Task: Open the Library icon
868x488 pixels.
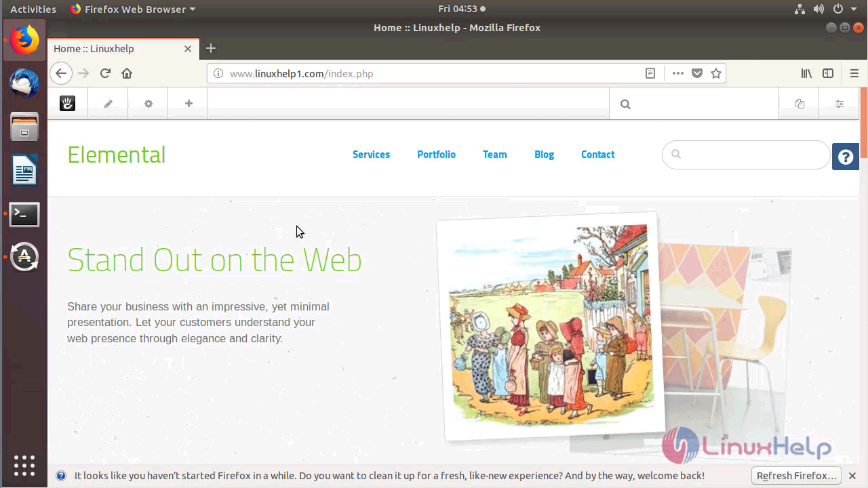Action: point(806,73)
